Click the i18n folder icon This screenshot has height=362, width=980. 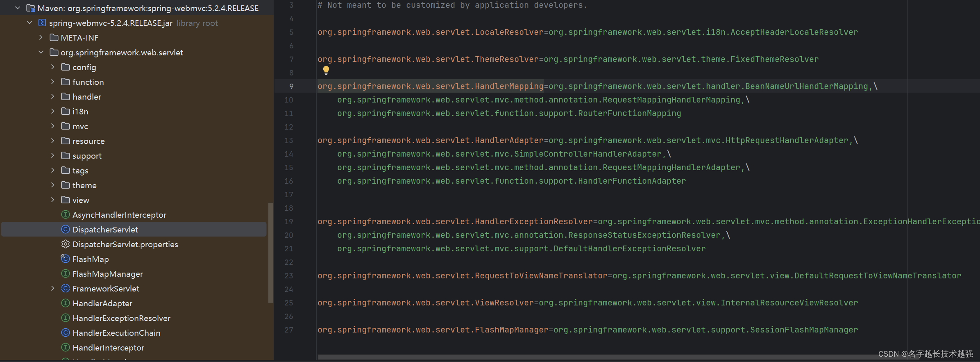click(66, 112)
